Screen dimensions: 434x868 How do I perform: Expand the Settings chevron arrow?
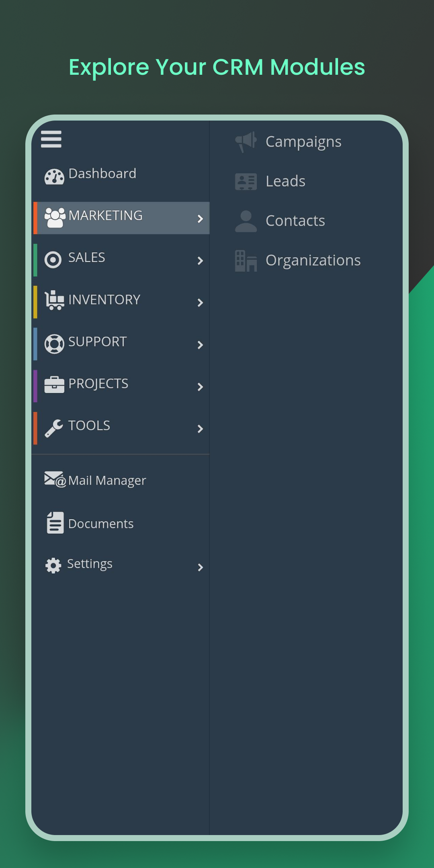(200, 567)
